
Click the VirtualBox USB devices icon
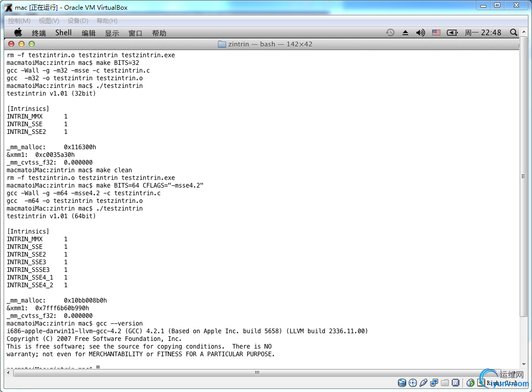tap(424, 383)
